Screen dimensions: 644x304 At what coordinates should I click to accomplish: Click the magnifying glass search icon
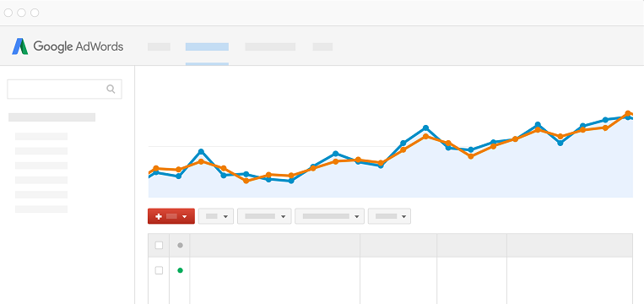click(111, 89)
